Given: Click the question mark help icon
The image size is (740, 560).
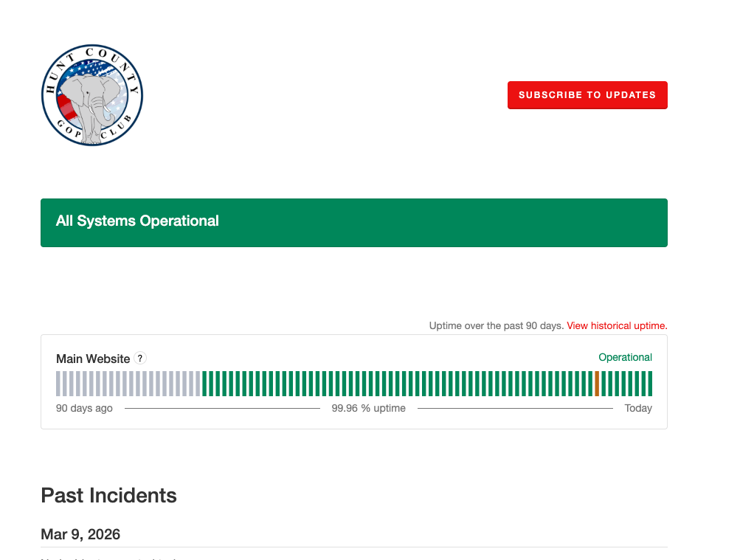Looking at the screenshot, I should click(140, 358).
